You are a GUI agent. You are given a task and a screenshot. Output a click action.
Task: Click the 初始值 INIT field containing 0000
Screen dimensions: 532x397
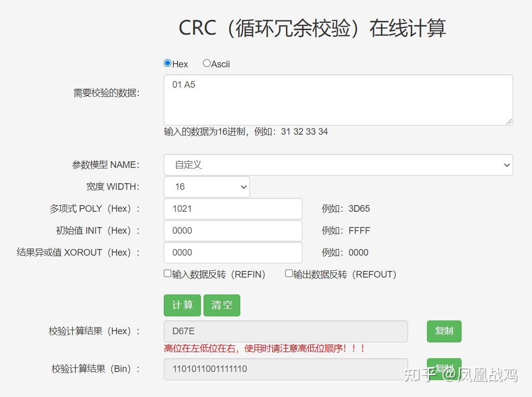233,231
